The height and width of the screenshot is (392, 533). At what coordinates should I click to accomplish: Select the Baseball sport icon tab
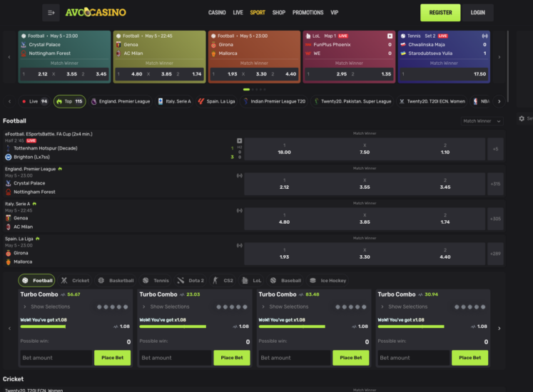(x=285, y=281)
